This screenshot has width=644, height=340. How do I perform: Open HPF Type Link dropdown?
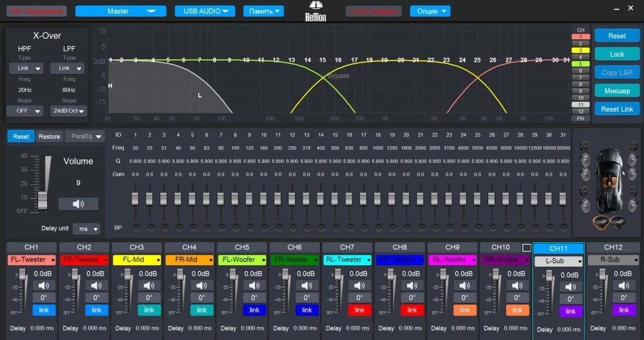click(x=26, y=68)
